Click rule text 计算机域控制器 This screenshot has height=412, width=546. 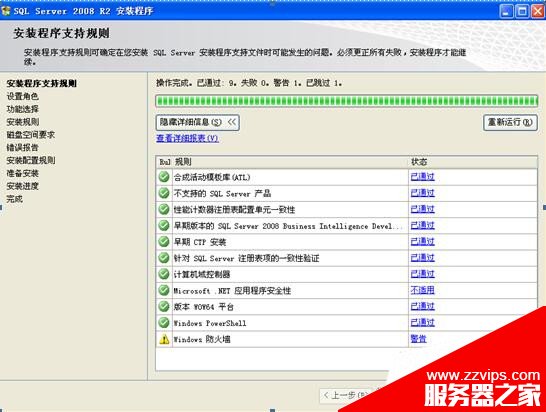202,274
